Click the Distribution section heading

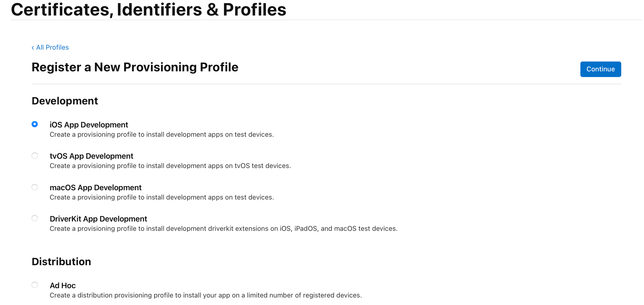pyautogui.click(x=61, y=262)
